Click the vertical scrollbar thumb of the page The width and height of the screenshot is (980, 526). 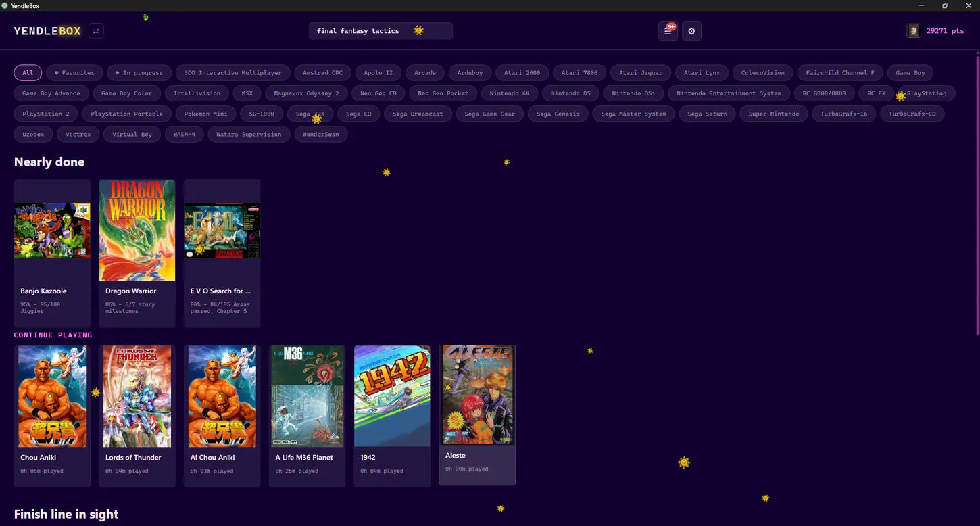[977, 195]
